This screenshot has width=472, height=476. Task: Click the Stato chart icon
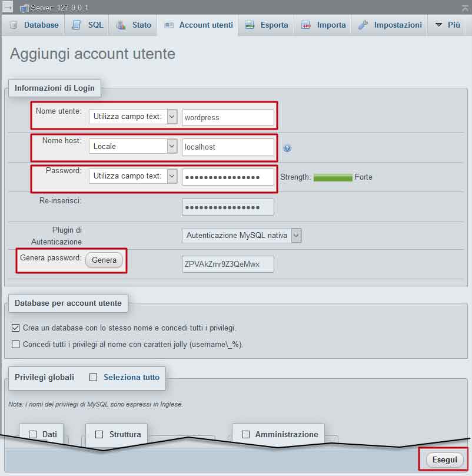(x=121, y=25)
